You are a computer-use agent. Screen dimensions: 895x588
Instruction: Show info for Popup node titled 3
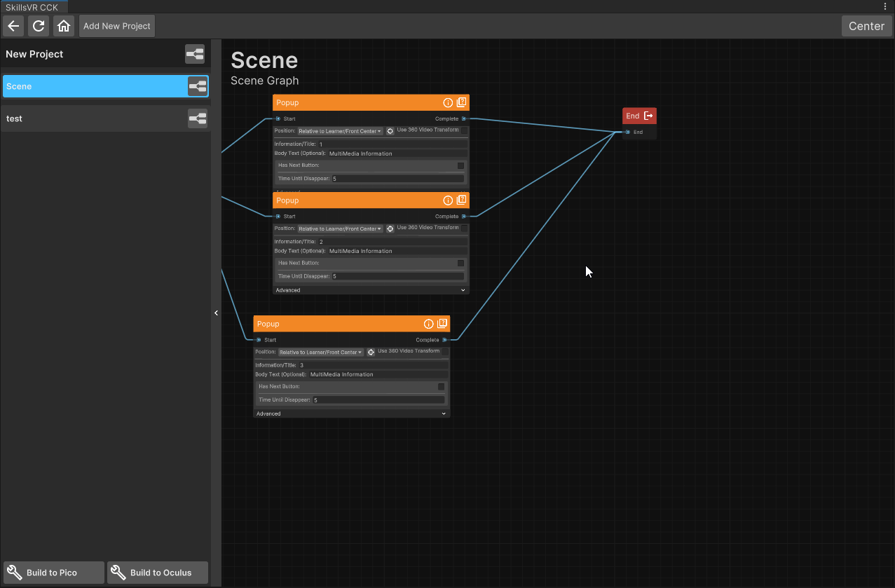pyautogui.click(x=429, y=324)
